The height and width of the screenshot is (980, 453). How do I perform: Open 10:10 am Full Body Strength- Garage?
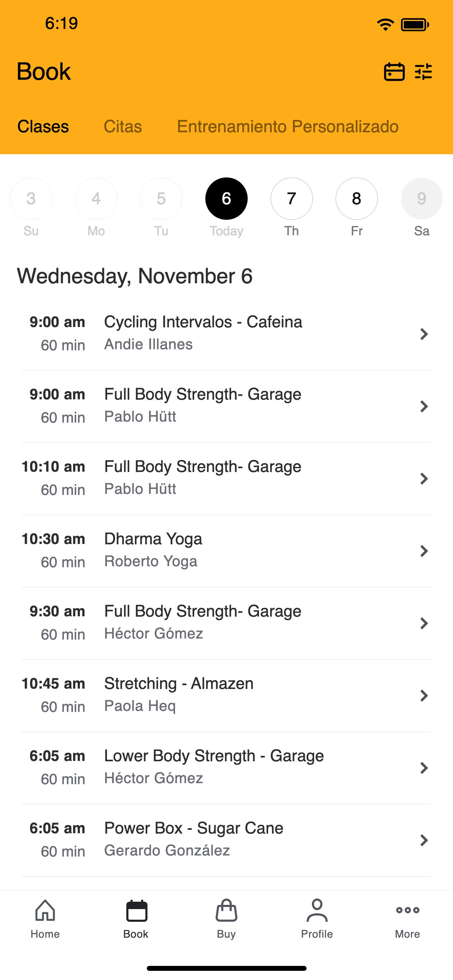pos(226,479)
